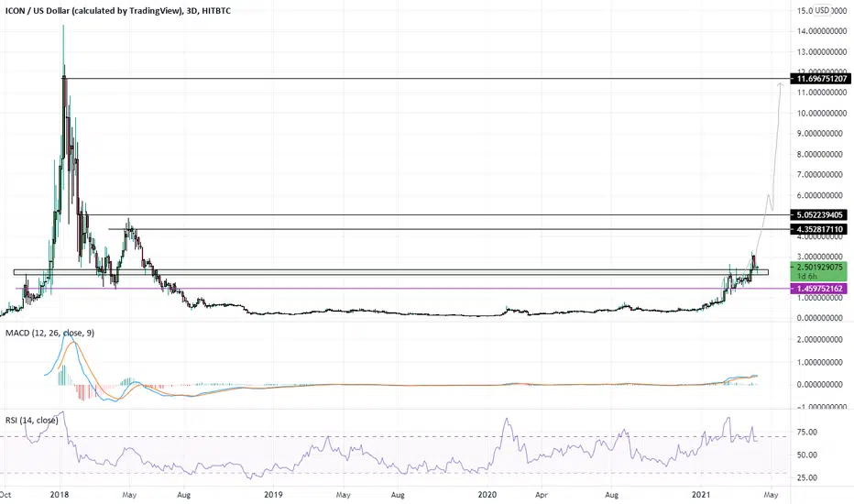
Task: Select the 5.052239405 horizontal line label
Action: click(x=819, y=214)
